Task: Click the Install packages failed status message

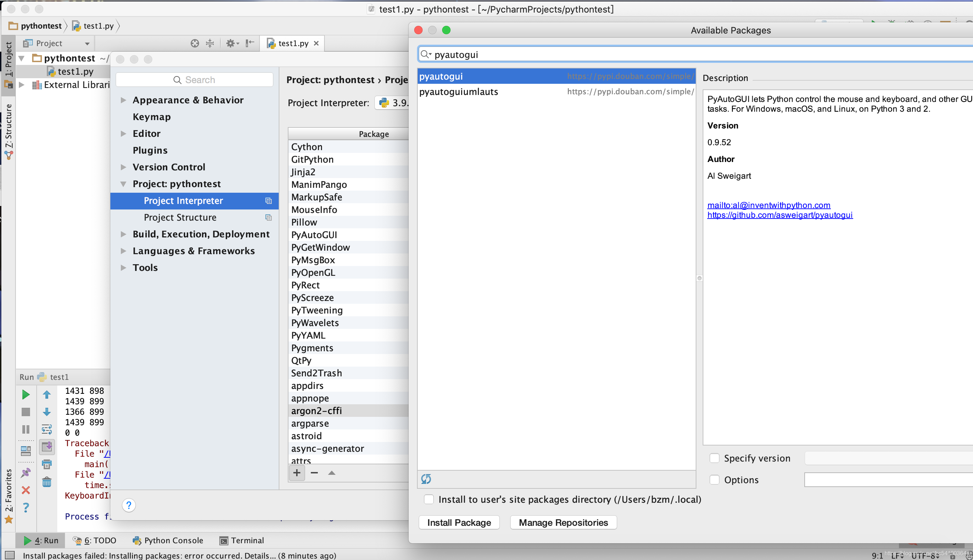Action: click(x=179, y=555)
